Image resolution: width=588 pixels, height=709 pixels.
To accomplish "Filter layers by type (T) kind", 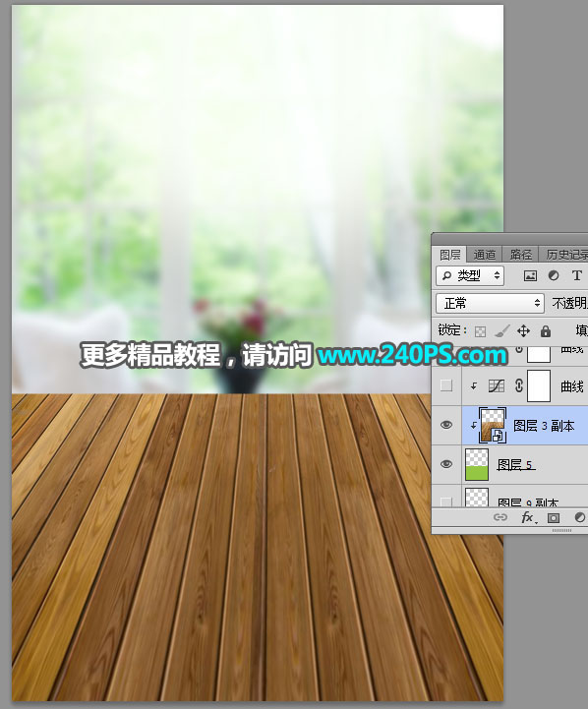I will click(x=577, y=275).
